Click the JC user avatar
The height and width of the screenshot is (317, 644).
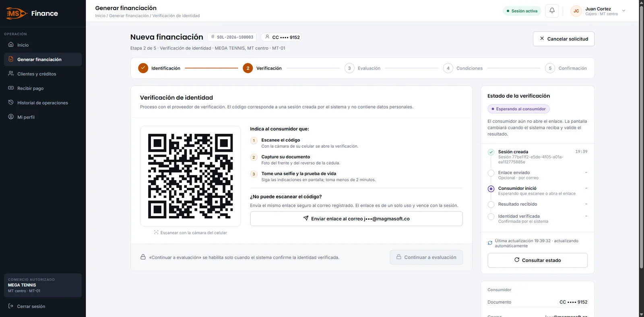click(576, 11)
